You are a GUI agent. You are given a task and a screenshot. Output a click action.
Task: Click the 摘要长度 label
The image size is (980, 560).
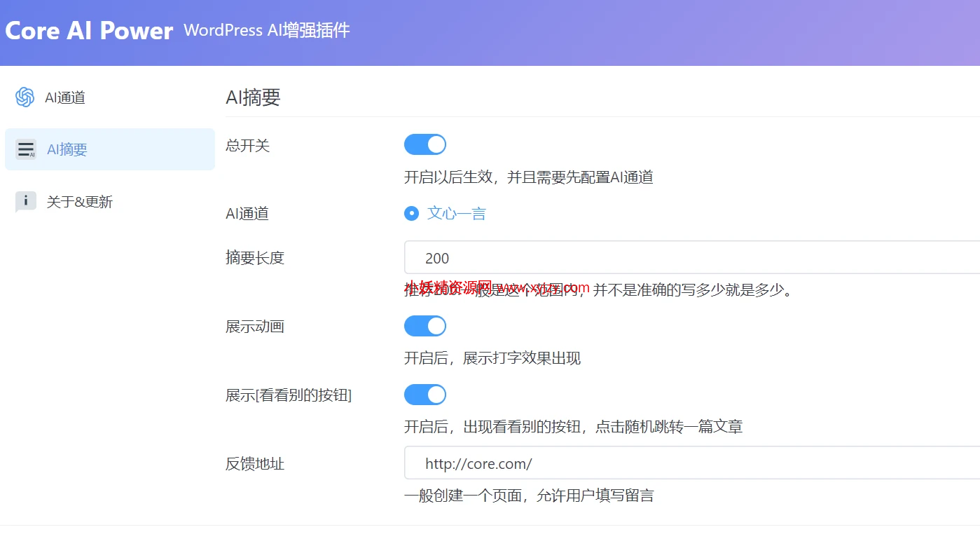pyautogui.click(x=255, y=258)
